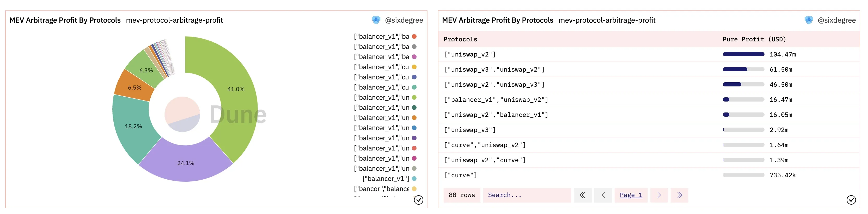Click the 24.1% purple pie slice
The height and width of the screenshot is (214, 868).
[186, 163]
